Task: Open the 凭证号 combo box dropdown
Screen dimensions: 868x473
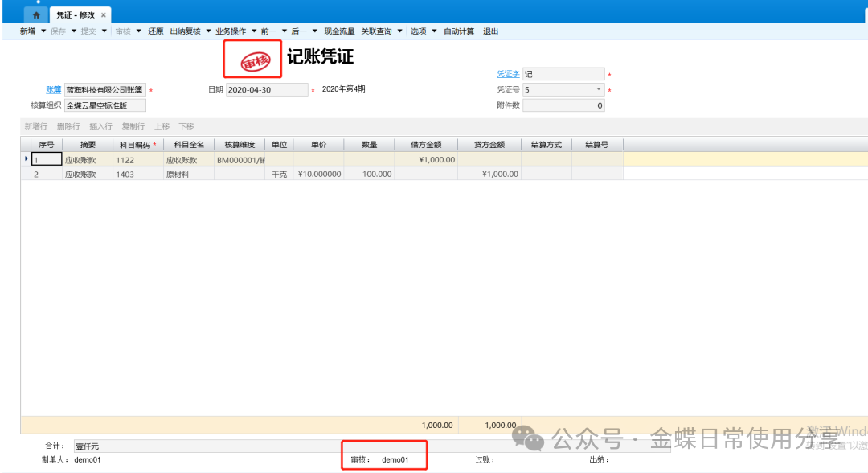Action: [x=599, y=90]
